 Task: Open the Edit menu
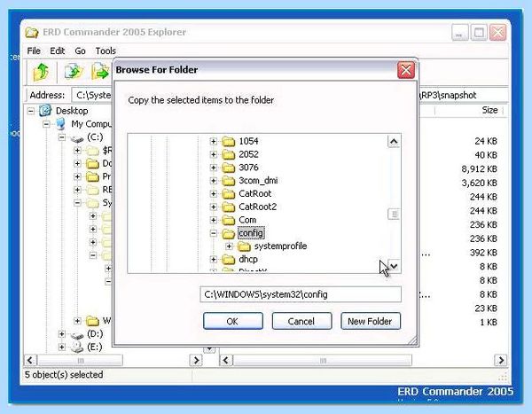click(57, 51)
